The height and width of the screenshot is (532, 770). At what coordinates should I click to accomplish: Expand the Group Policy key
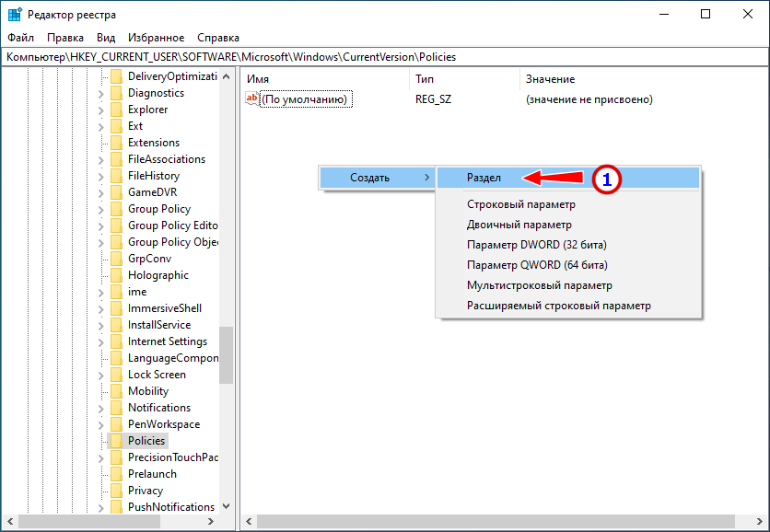point(100,210)
